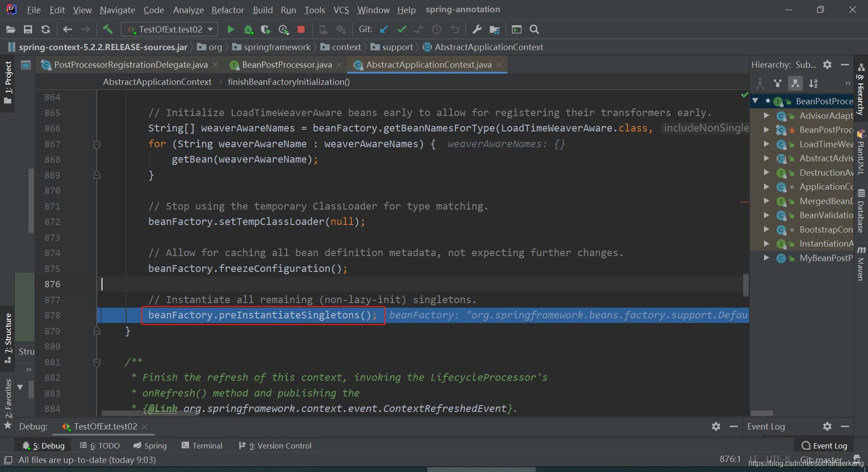Expand the BeanValidatio hierarchy node
Image resolution: width=868 pixels, height=472 pixels.
(766, 215)
